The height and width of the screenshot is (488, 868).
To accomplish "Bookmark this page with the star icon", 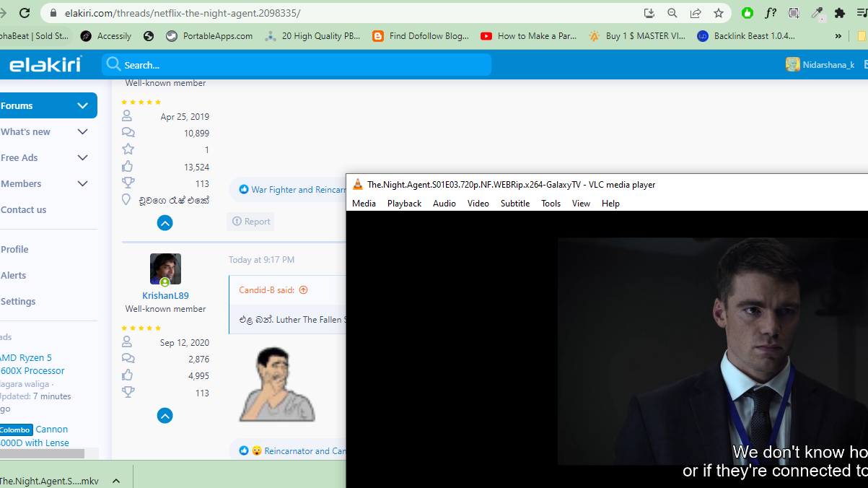I will (719, 13).
